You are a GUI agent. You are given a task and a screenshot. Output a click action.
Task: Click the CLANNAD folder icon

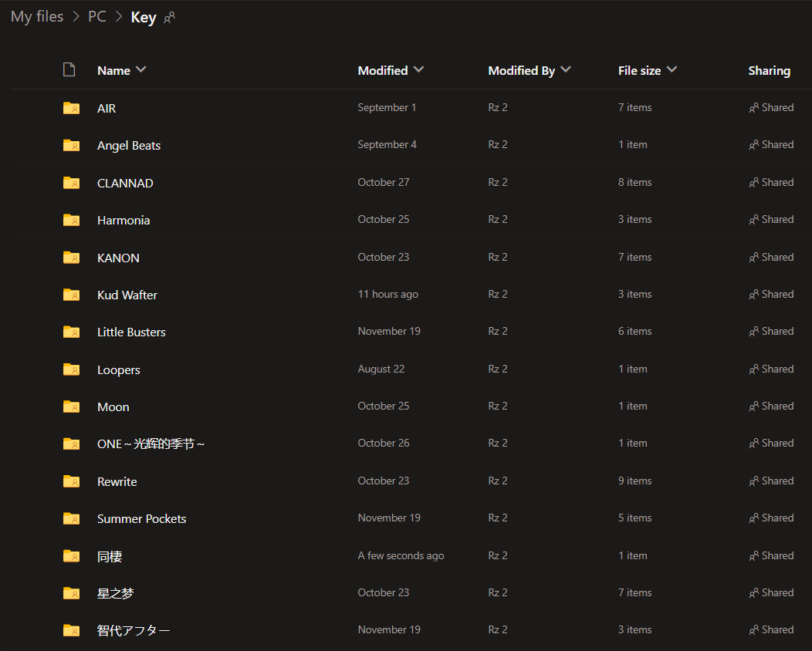tap(71, 183)
